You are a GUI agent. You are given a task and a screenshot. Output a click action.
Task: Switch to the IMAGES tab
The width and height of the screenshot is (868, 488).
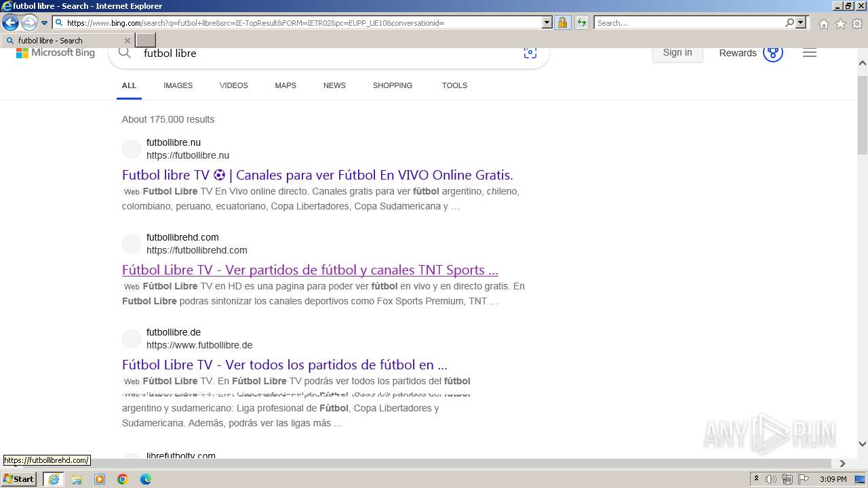(178, 85)
